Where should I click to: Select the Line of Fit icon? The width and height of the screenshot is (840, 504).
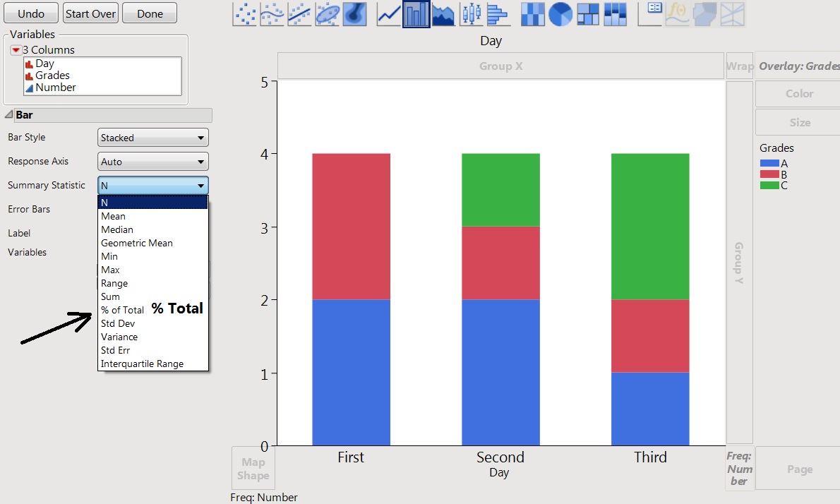tap(299, 14)
